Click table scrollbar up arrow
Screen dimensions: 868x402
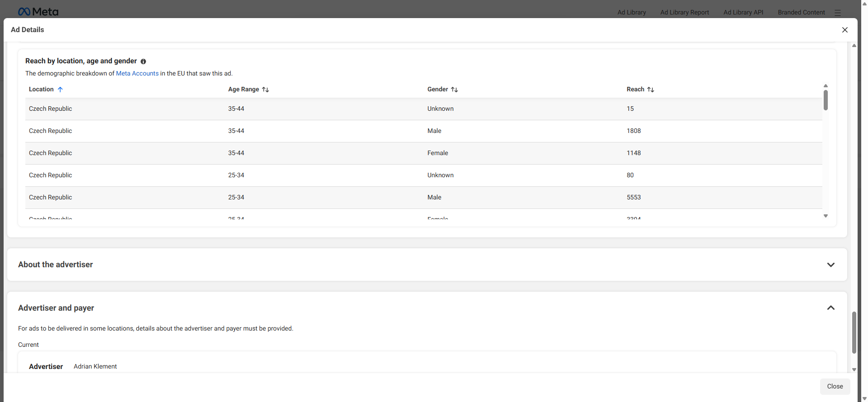point(826,85)
